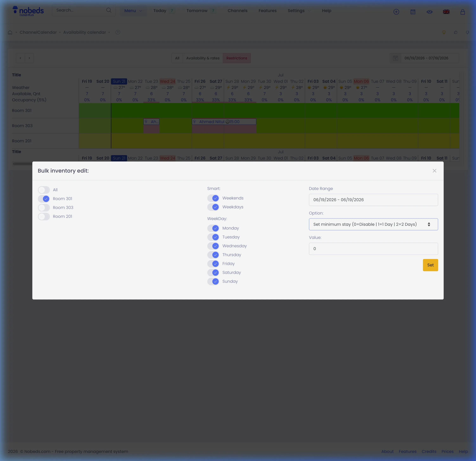Expand the Menu dropdown
Image resolution: width=476 pixels, height=461 pixels.
pyautogui.click(x=133, y=11)
